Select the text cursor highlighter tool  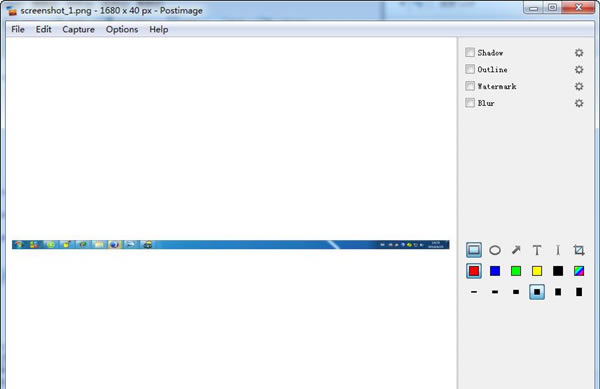(x=558, y=250)
